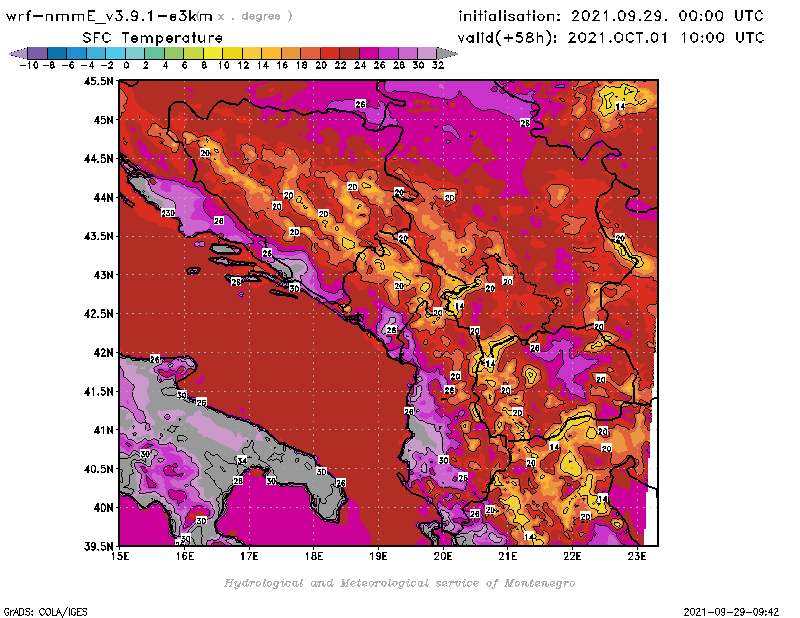Click the lavender arrow swatch below -10

pyautogui.click(x=18, y=53)
